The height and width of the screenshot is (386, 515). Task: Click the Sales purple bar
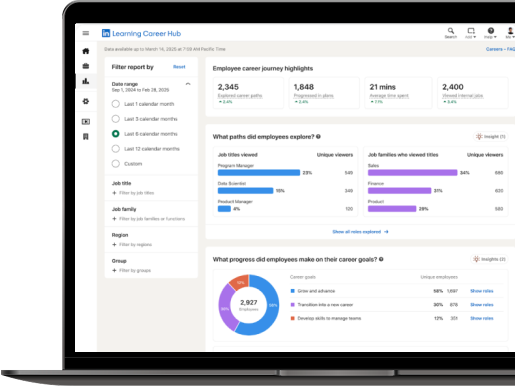pos(412,173)
